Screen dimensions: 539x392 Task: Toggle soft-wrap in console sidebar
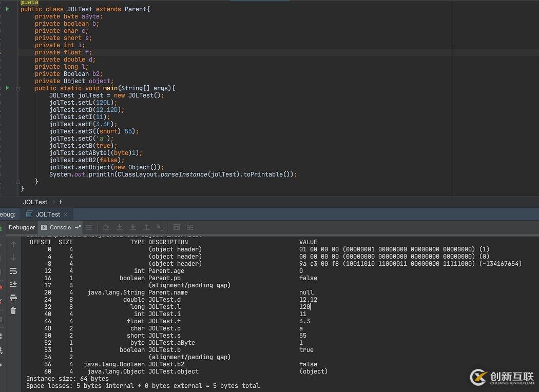coord(13,271)
